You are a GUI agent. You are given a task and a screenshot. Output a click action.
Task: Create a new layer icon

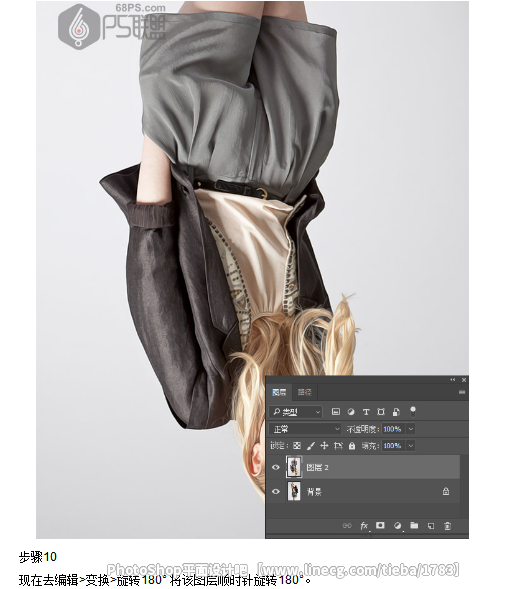click(x=431, y=526)
